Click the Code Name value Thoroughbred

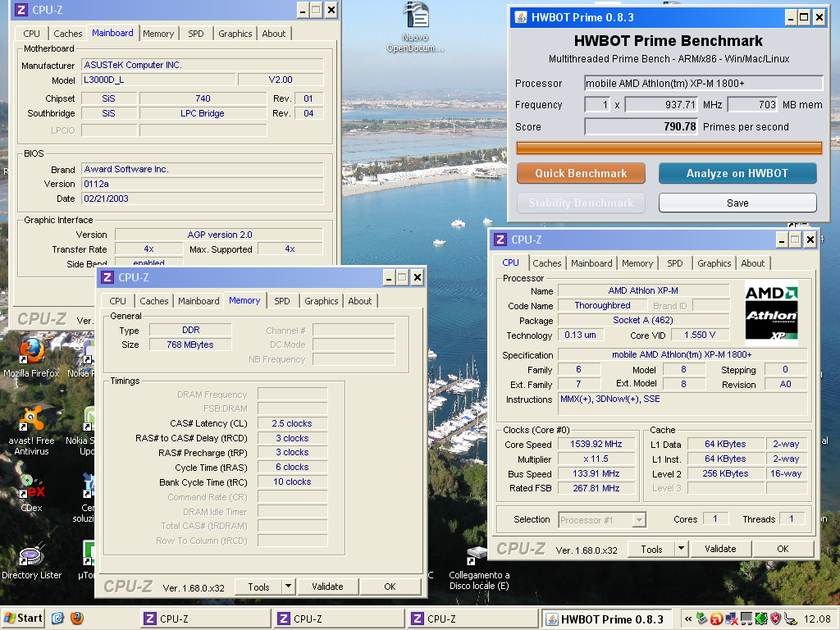coord(602,305)
